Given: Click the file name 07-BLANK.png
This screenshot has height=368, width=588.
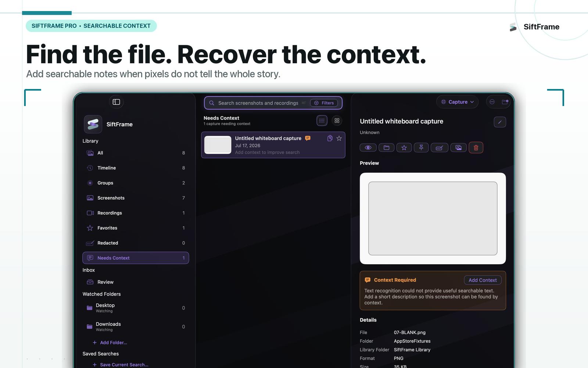Looking at the screenshot, I should point(410,332).
